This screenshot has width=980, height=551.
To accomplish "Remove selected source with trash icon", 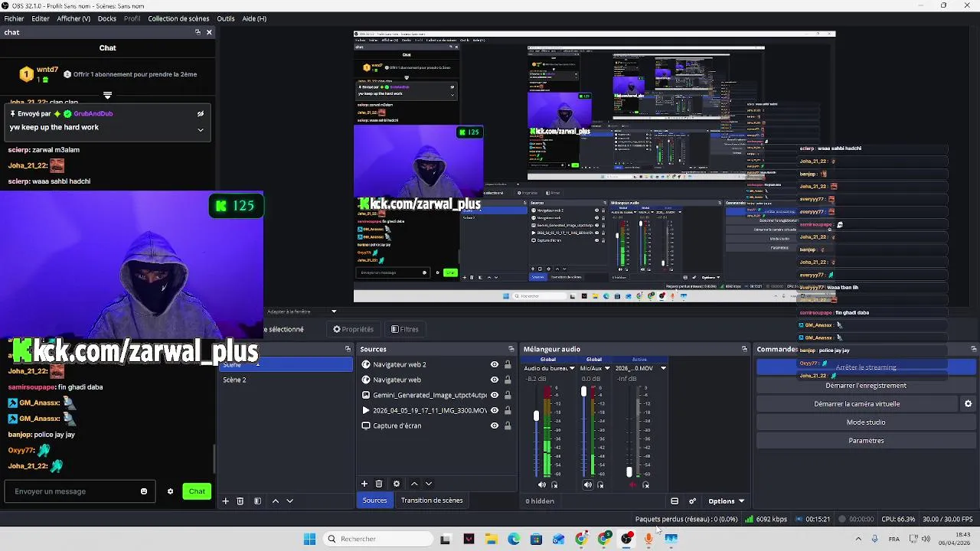I will (379, 484).
